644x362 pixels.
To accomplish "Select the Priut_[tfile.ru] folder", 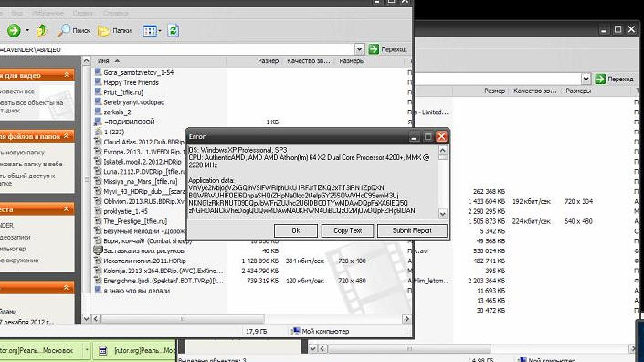I will pyautogui.click(x=119, y=92).
